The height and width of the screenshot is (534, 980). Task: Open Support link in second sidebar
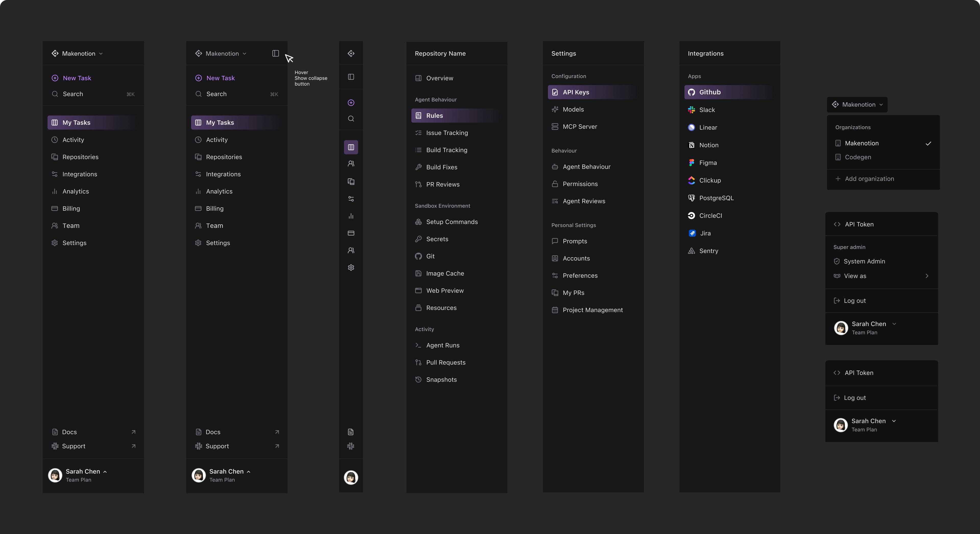[x=237, y=446]
